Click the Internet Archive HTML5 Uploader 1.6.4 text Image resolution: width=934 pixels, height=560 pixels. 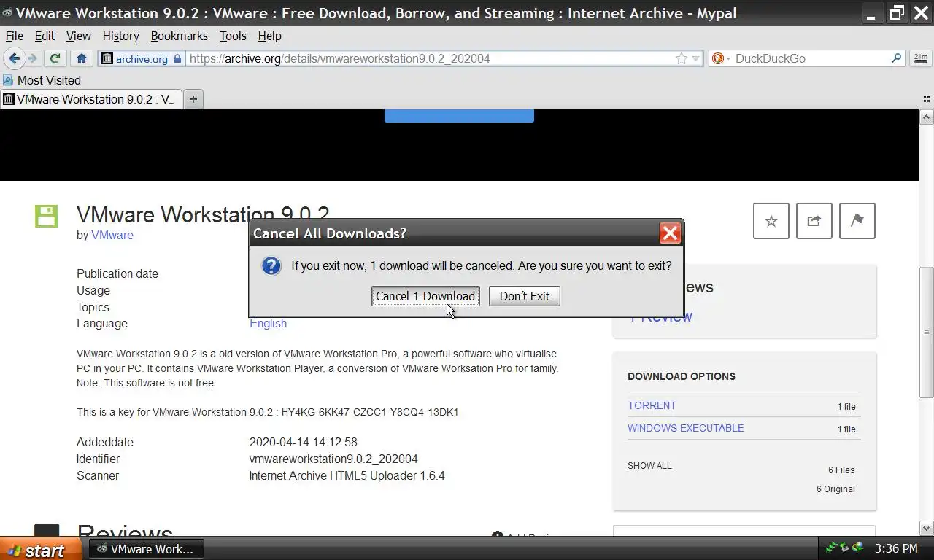[x=347, y=476]
